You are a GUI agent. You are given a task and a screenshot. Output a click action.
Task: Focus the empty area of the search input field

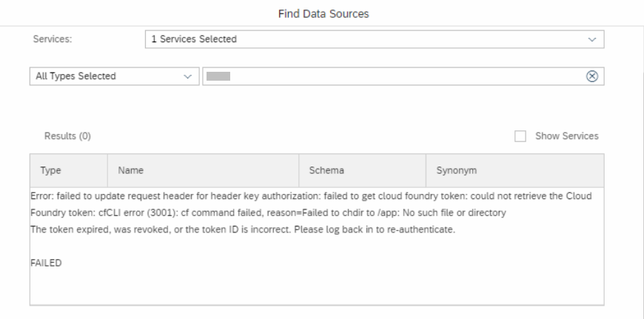click(x=406, y=76)
